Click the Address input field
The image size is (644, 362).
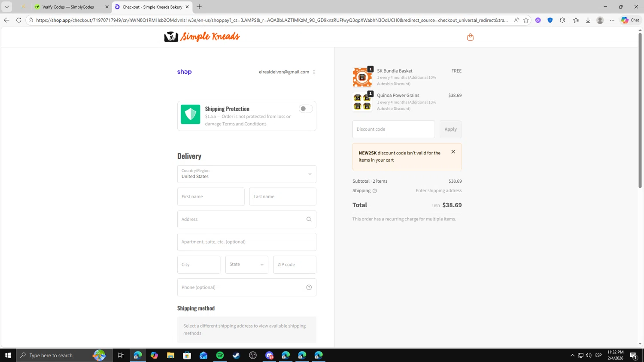coord(247,219)
